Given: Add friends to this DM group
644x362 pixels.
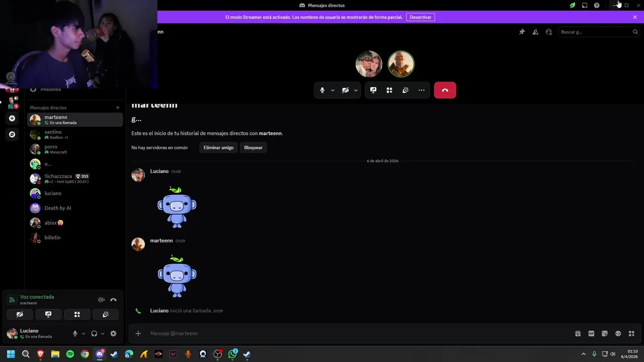Looking at the screenshot, I should [x=535, y=32].
